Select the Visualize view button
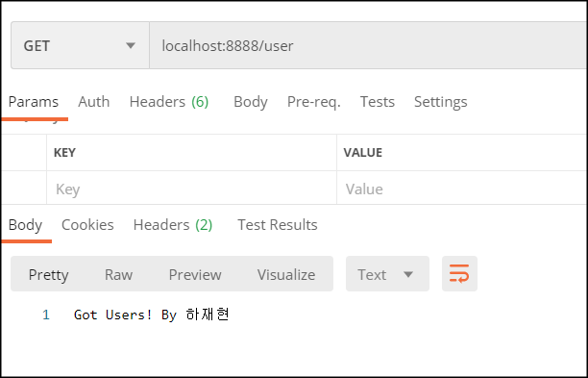The height and width of the screenshot is (378, 588). point(286,274)
